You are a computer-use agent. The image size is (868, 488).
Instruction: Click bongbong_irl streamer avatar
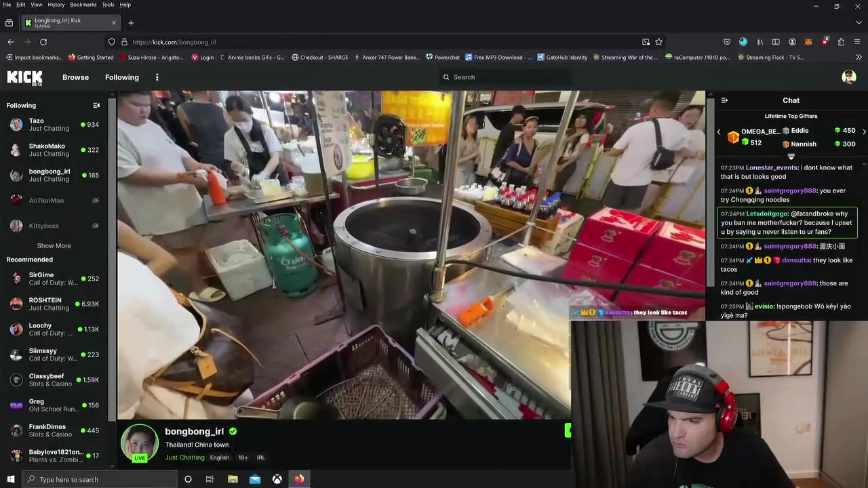[140, 443]
